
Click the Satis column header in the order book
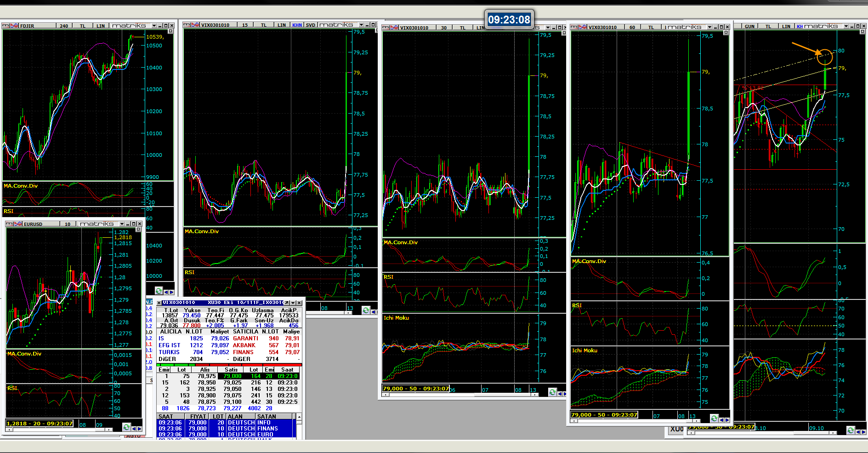231,370
